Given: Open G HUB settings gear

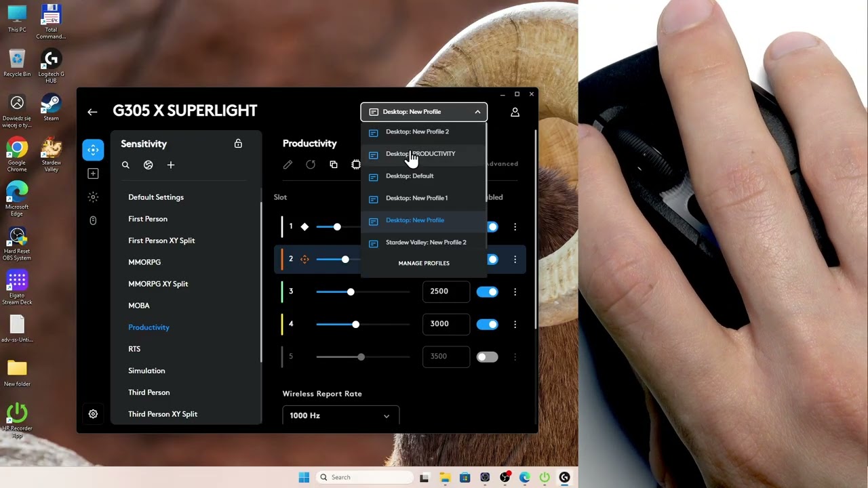Looking at the screenshot, I should pyautogui.click(x=93, y=413).
